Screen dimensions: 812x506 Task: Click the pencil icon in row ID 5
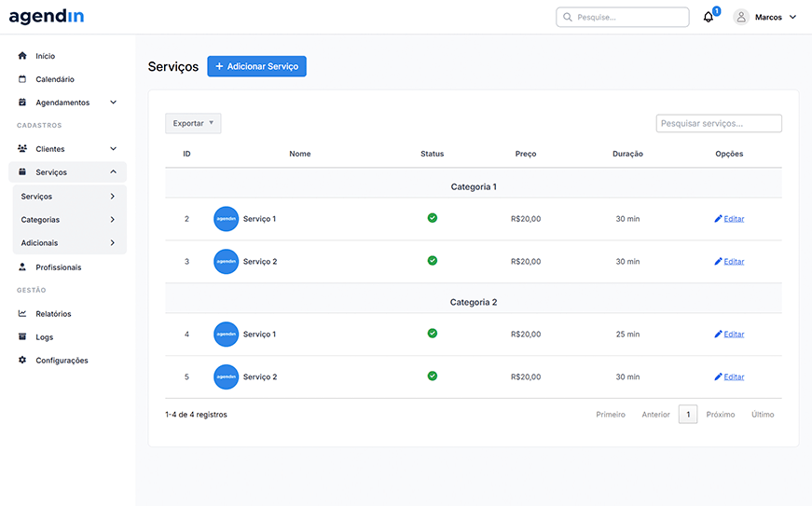pyautogui.click(x=718, y=376)
